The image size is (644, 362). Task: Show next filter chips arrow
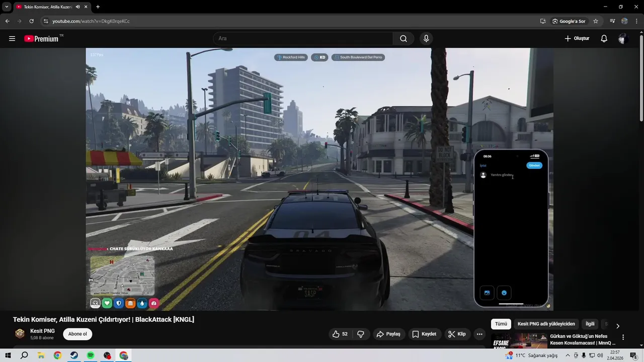[x=618, y=326]
